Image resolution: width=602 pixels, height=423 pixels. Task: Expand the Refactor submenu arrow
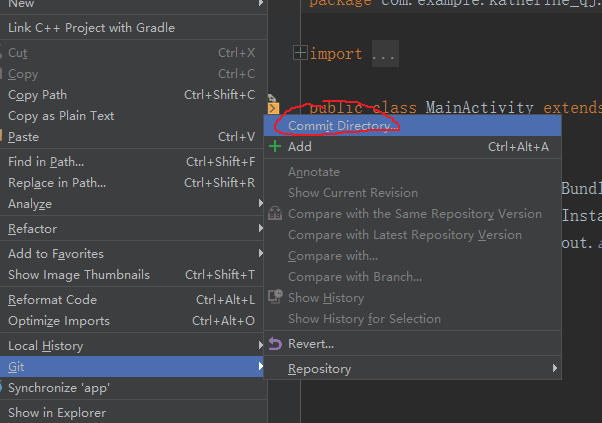click(260, 229)
